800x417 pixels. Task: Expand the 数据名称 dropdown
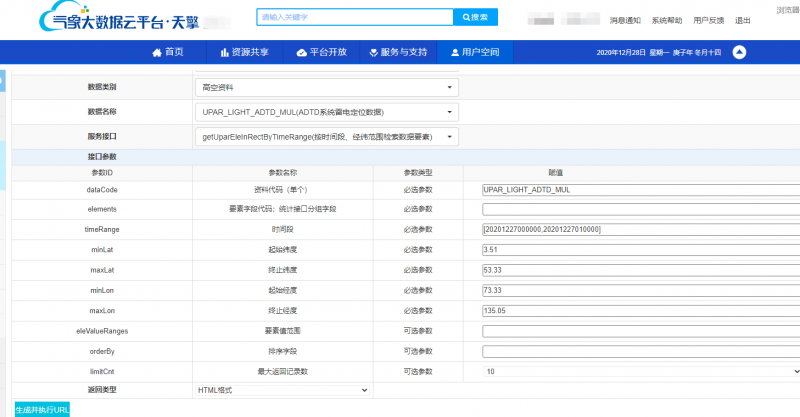326,112
